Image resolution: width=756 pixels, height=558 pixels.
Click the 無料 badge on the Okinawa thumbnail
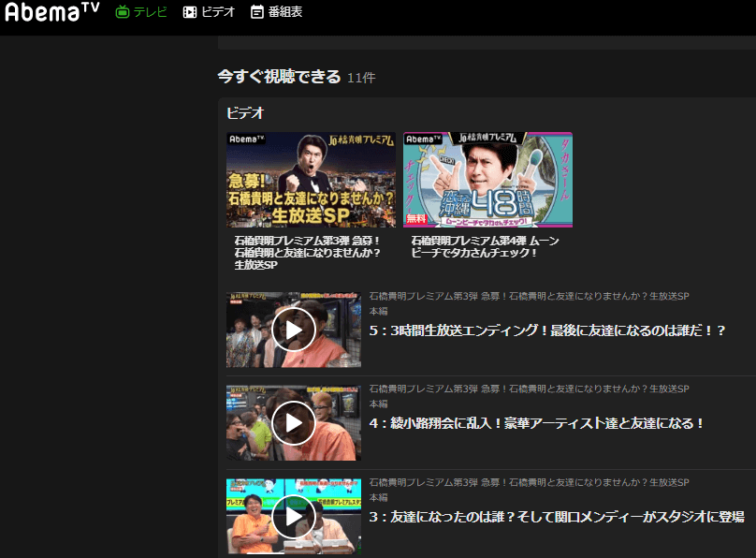416,218
